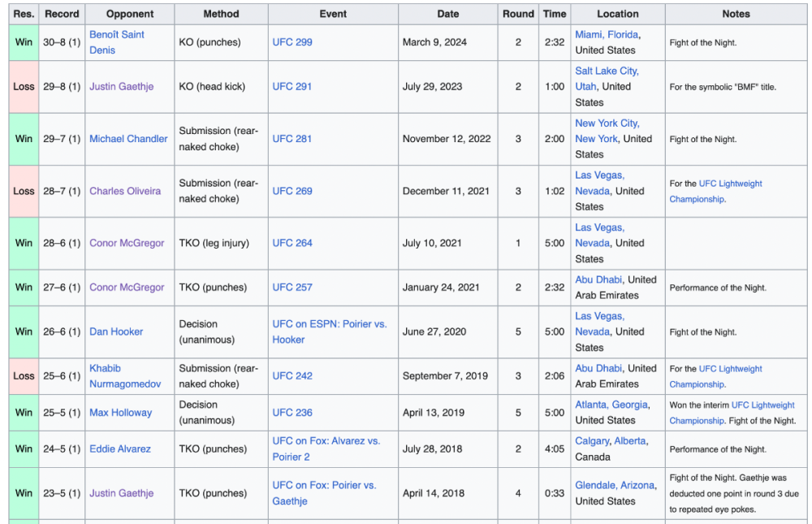Open the UFC 299 event link

292,42
